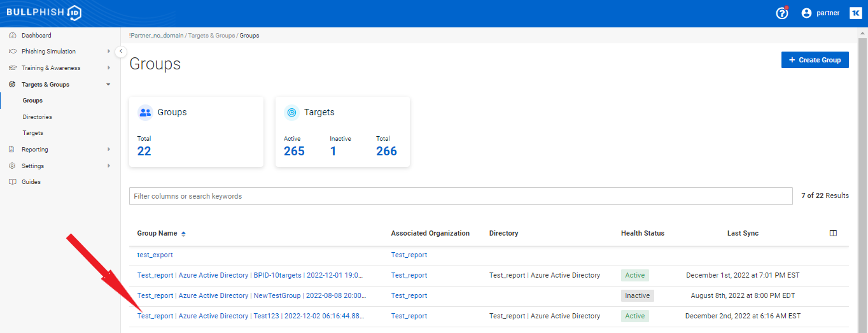Click the December 1st, 2022 last sync cell
This screenshot has width=868, height=333.
point(743,275)
